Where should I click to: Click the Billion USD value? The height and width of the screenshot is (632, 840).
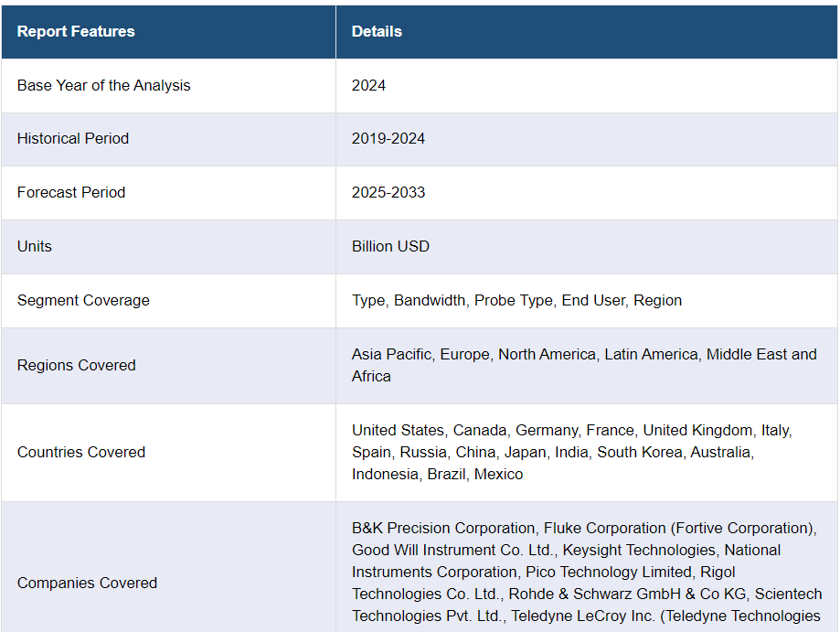(x=390, y=246)
